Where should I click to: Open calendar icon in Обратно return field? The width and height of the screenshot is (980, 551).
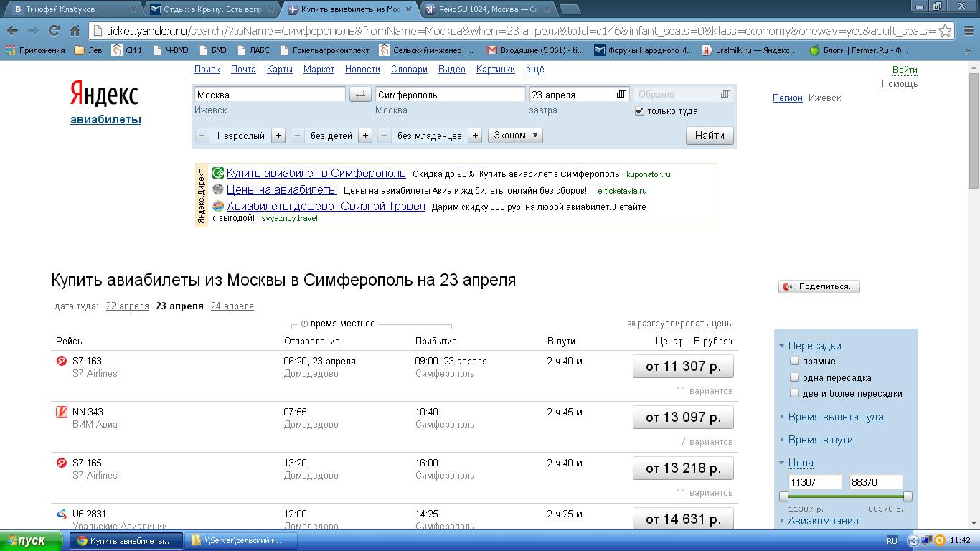tap(725, 94)
